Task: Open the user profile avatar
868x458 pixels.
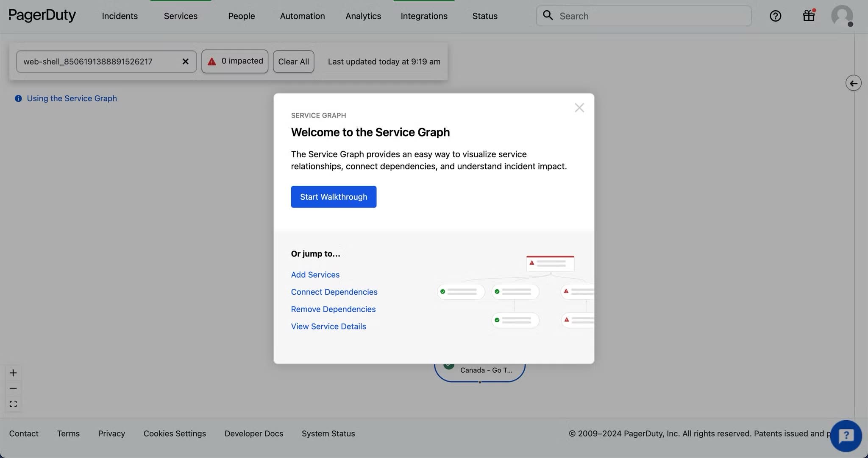Action: click(x=842, y=16)
